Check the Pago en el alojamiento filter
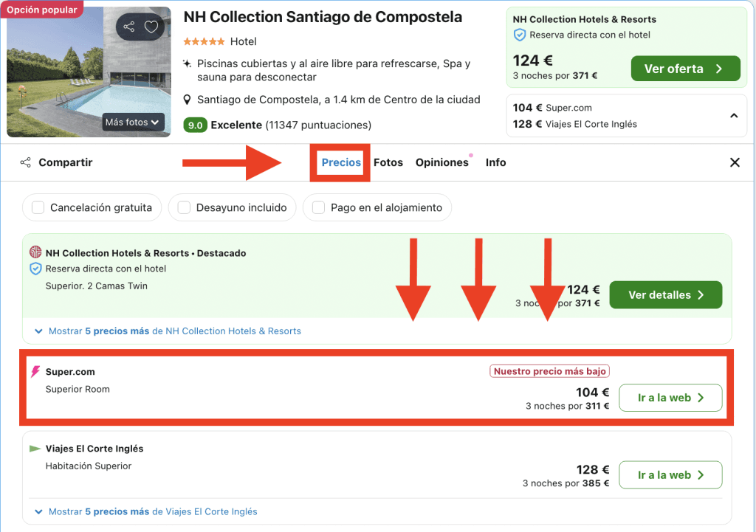This screenshot has height=532, width=756. pyautogui.click(x=318, y=207)
